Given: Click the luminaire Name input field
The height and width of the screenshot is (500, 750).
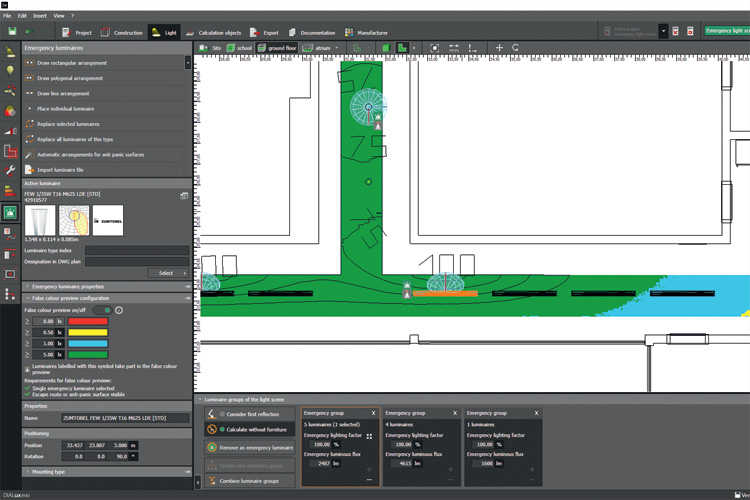Looking at the screenshot, I should pyautogui.click(x=124, y=418).
